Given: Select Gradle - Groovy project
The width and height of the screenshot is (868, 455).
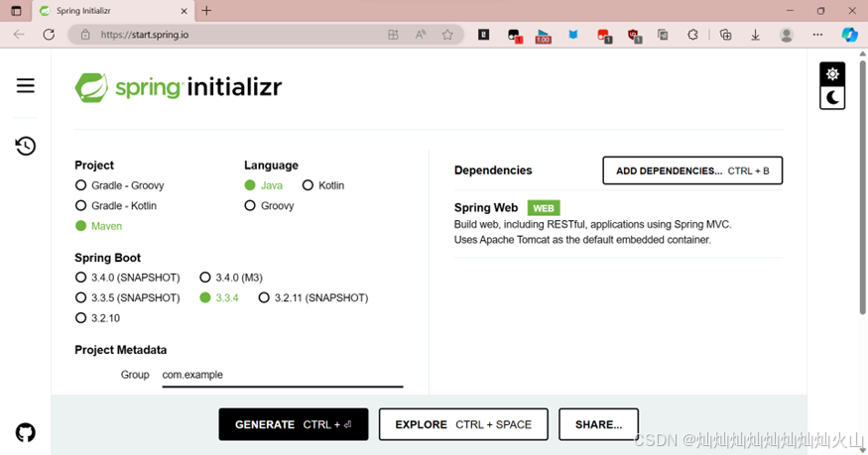Looking at the screenshot, I should (120, 185).
